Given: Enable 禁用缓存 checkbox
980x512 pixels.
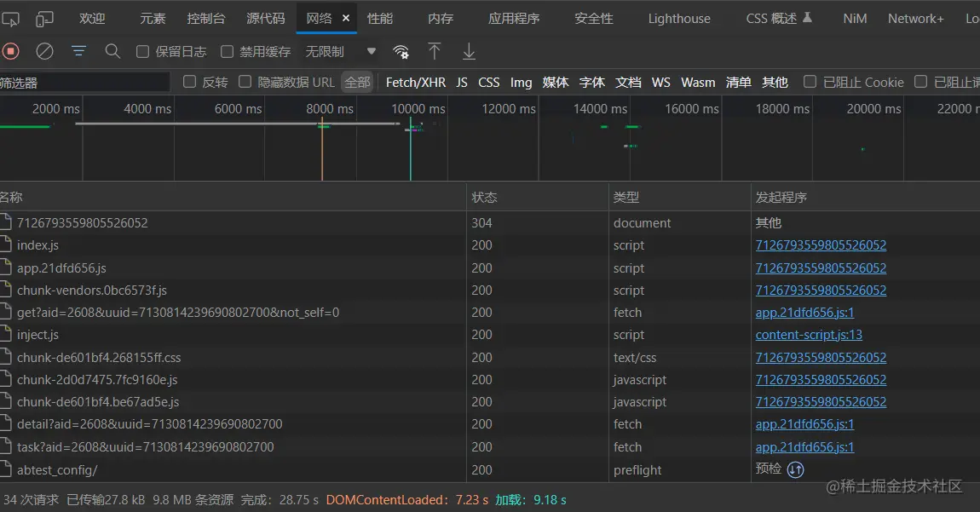Looking at the screenshot, I should point(227,52).
